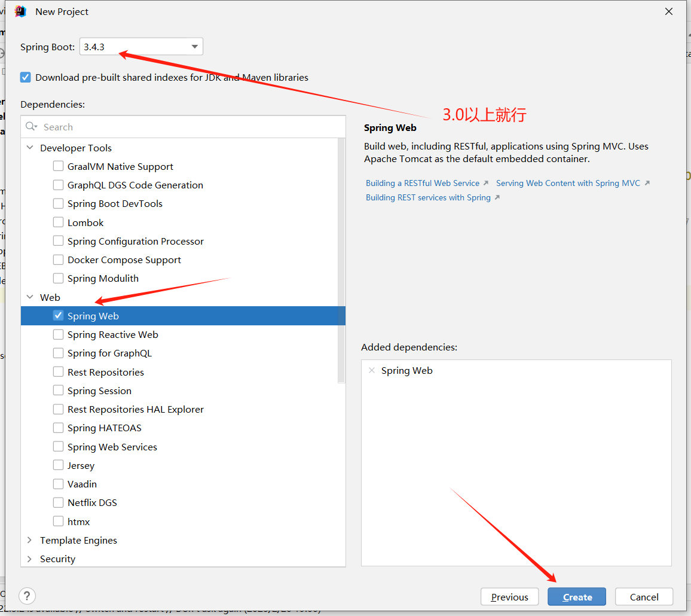Check GraphQL DGS Code Generation

(x=58, y=185)
